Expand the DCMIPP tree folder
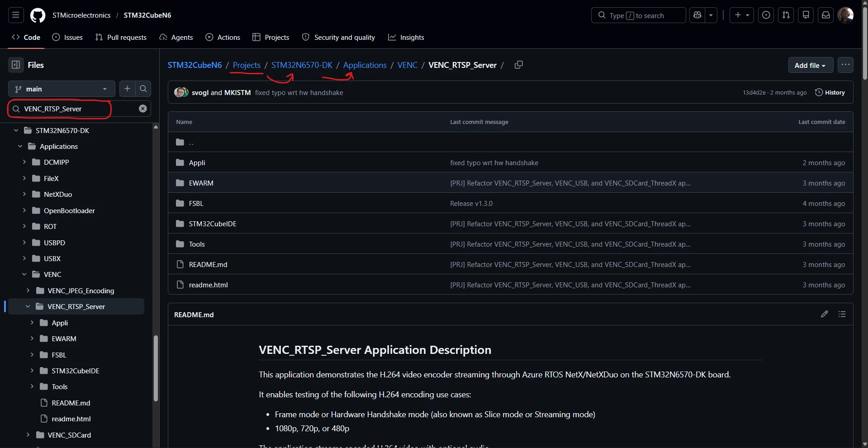 pyautogui.click(x=24, y=162)
